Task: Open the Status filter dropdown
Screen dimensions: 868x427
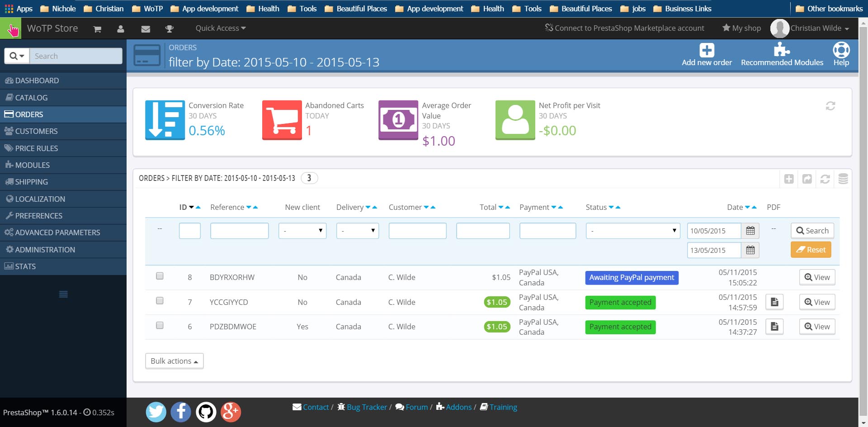Action: [x=633, y=231]
